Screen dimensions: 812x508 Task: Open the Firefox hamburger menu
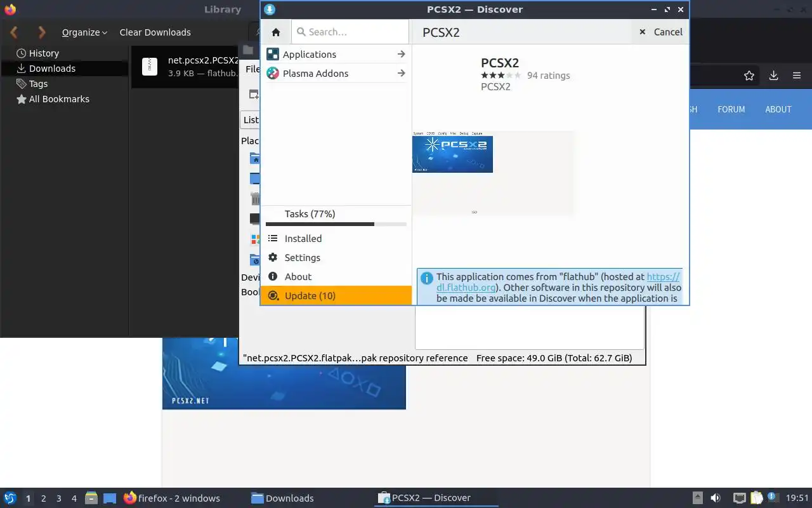pos(797,76)
